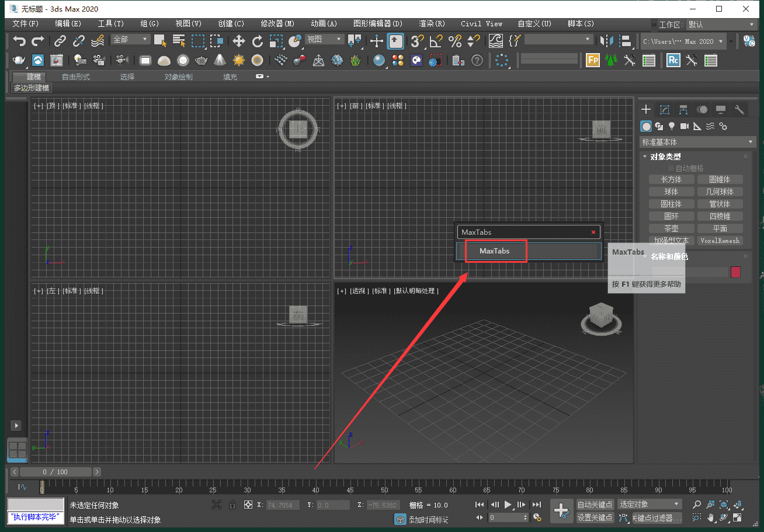Switch to the 自由形式 ribbon tab

click(x=76, y=77)
